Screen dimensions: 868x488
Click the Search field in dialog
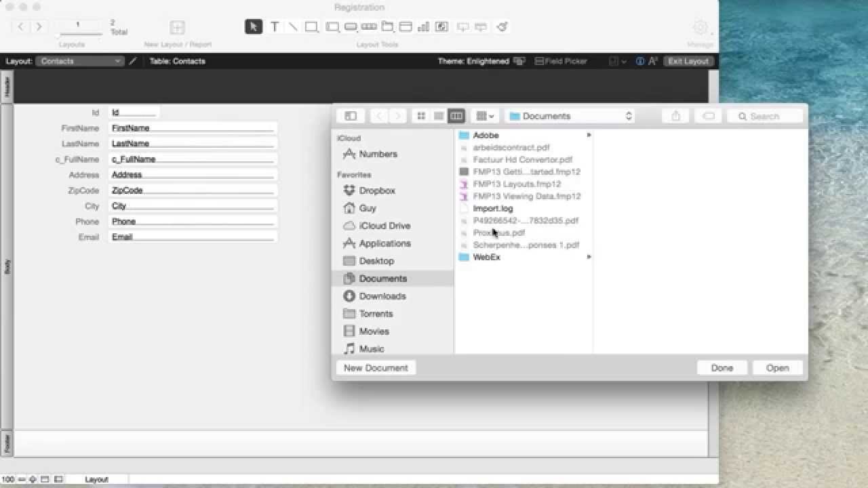[765, 116]
